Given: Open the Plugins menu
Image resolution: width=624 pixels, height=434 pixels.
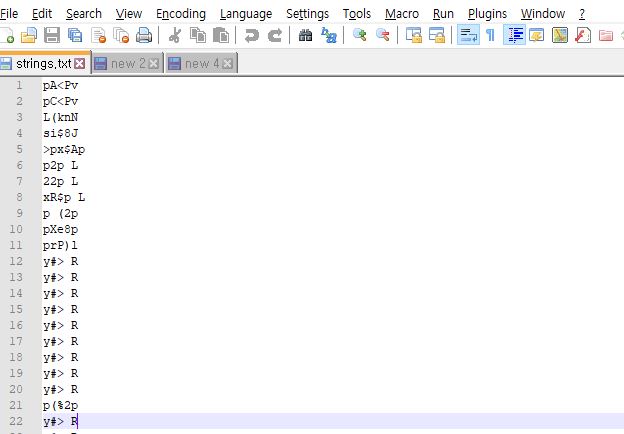Looking at the screenshot, I should pos(487,14).
